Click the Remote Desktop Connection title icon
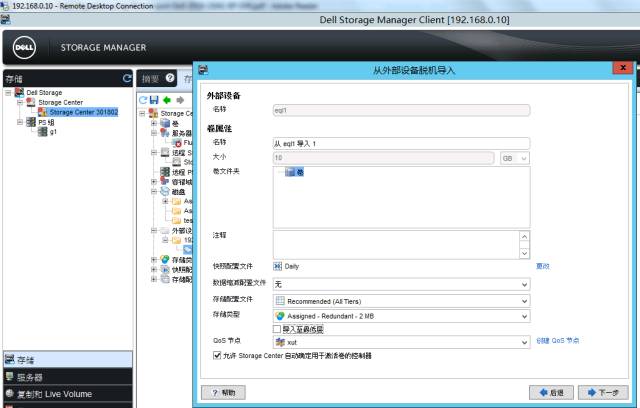The width and height of the screenshot is (640, 408). (x=5, y=6)
